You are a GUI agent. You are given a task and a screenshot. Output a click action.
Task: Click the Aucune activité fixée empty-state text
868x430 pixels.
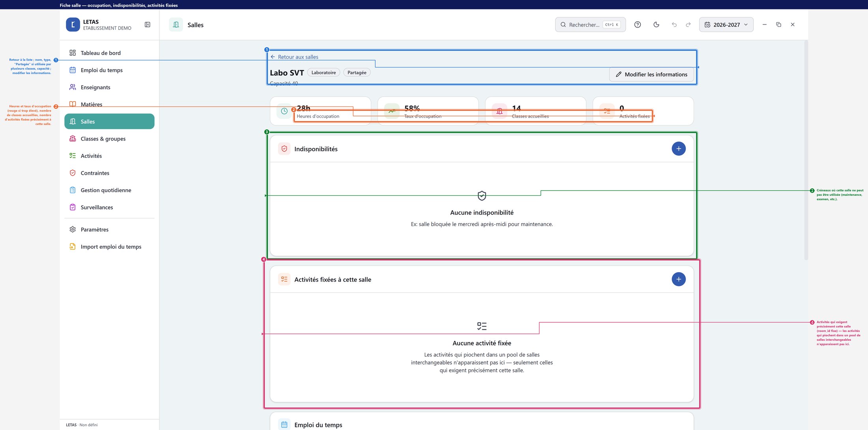coord(482,343)
